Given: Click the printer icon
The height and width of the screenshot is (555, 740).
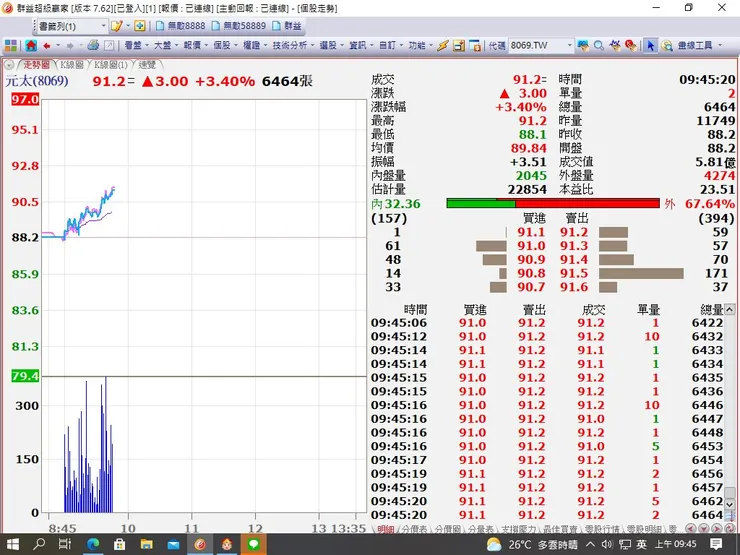Looking at the screenshot, I should coord(93,45).
